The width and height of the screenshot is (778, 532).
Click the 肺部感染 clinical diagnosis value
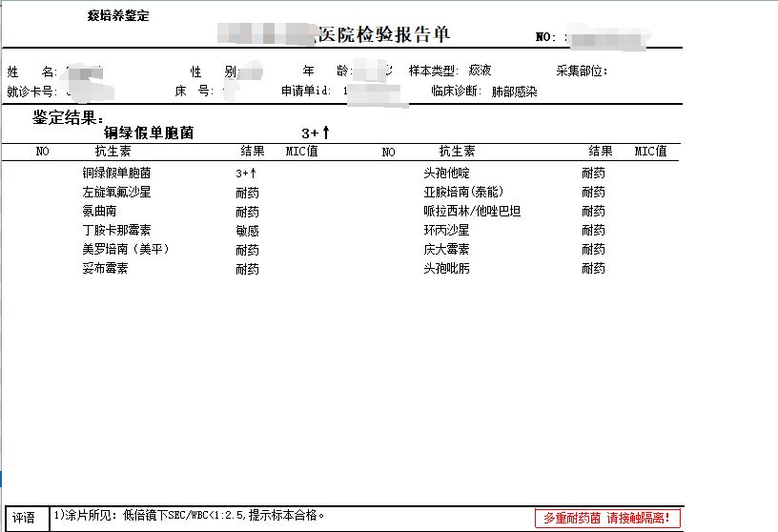(x=515, y=92)
